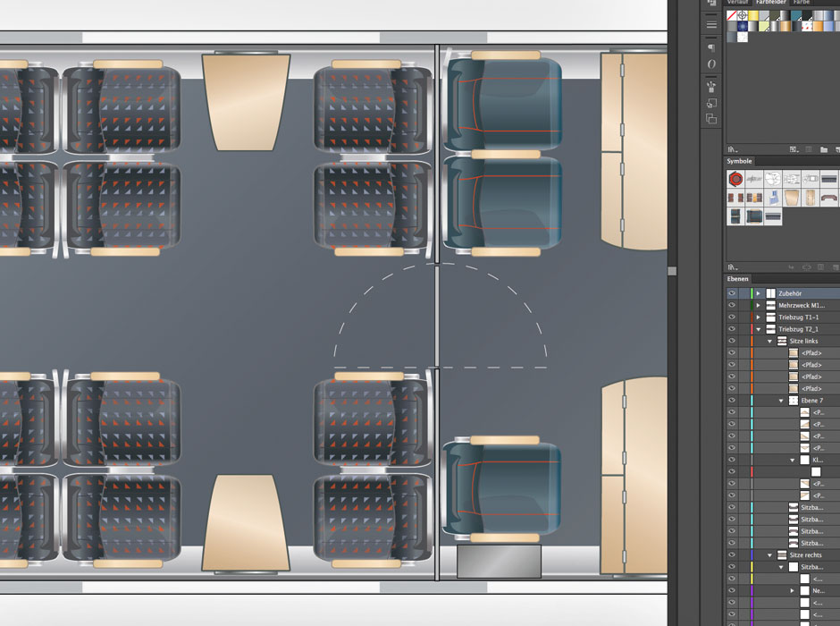Click break link to symbol icon

pos(806,266)
